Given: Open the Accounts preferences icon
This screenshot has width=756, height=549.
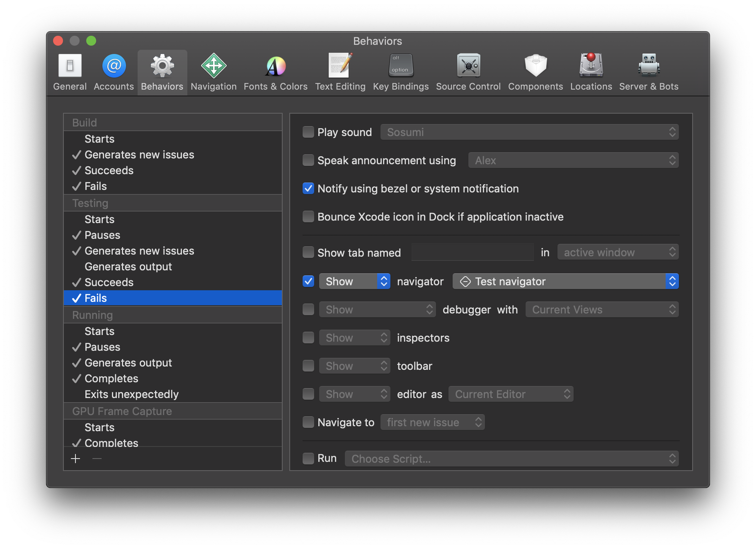Looking at the screenshot, I should tap(114, 66).
